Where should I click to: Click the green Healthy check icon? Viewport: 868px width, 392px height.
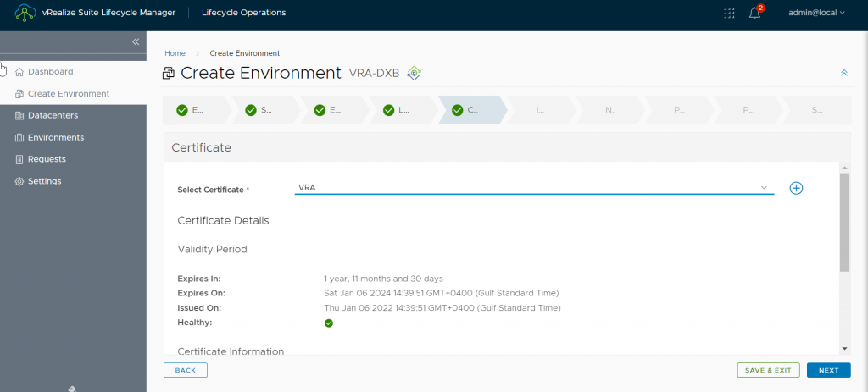(329, 323)
